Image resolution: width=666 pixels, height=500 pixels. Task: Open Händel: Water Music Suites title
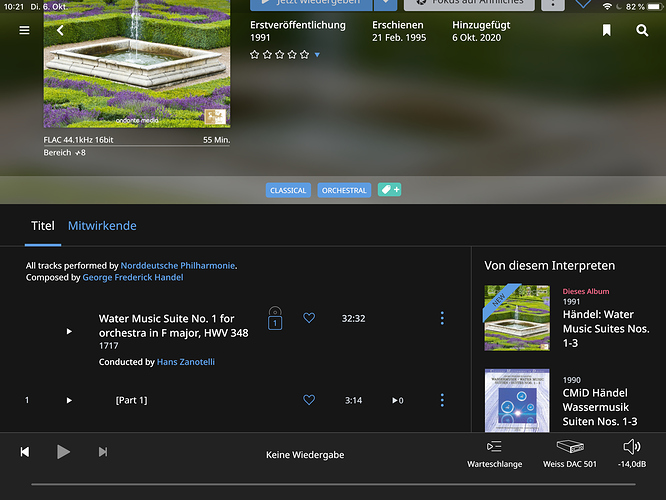coord(606,328)
